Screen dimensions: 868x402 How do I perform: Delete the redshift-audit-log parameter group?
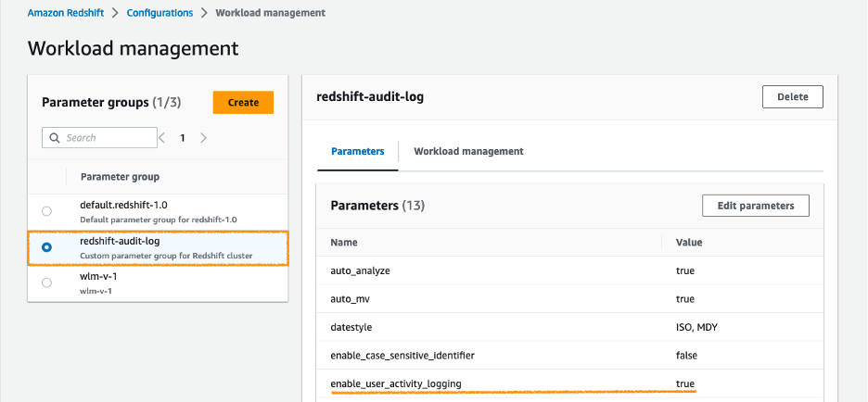792,96
